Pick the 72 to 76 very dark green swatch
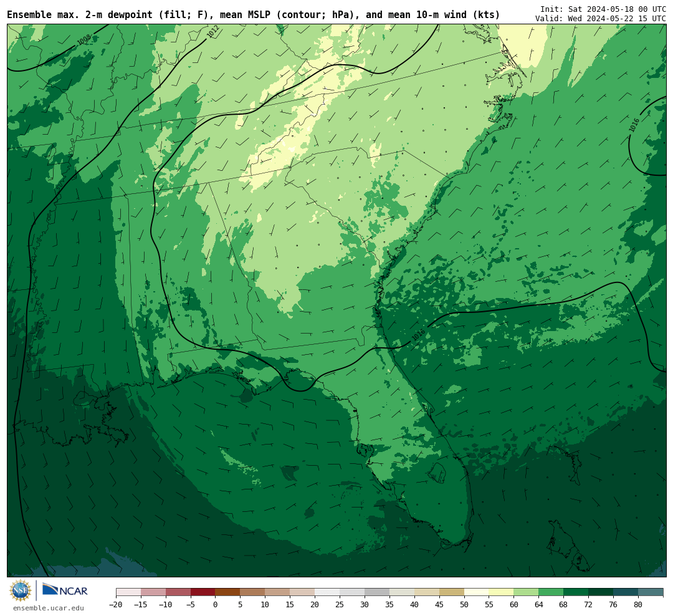 pyautogui.click(x=601, y=592)
